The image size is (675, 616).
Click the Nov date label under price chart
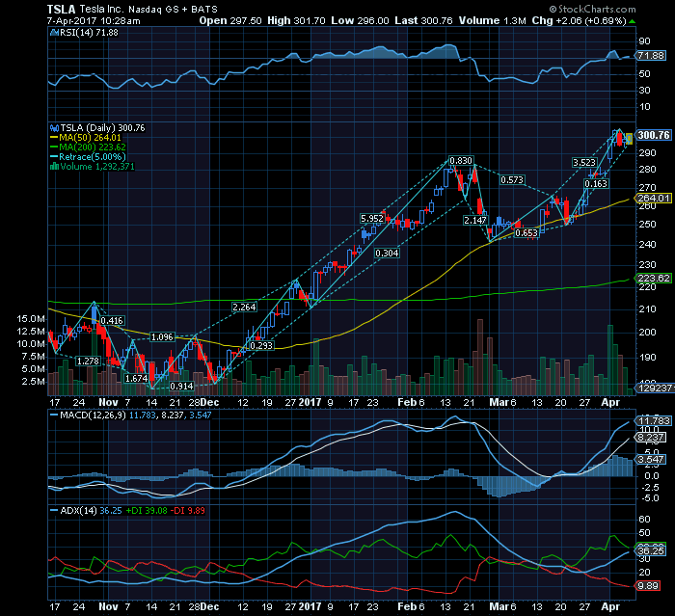coord(108,402)
